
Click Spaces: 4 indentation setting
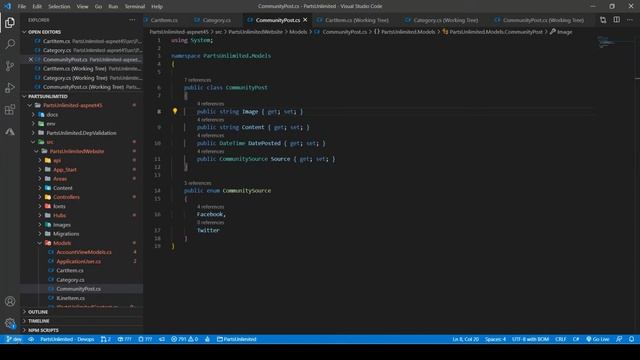coord(495,339)
